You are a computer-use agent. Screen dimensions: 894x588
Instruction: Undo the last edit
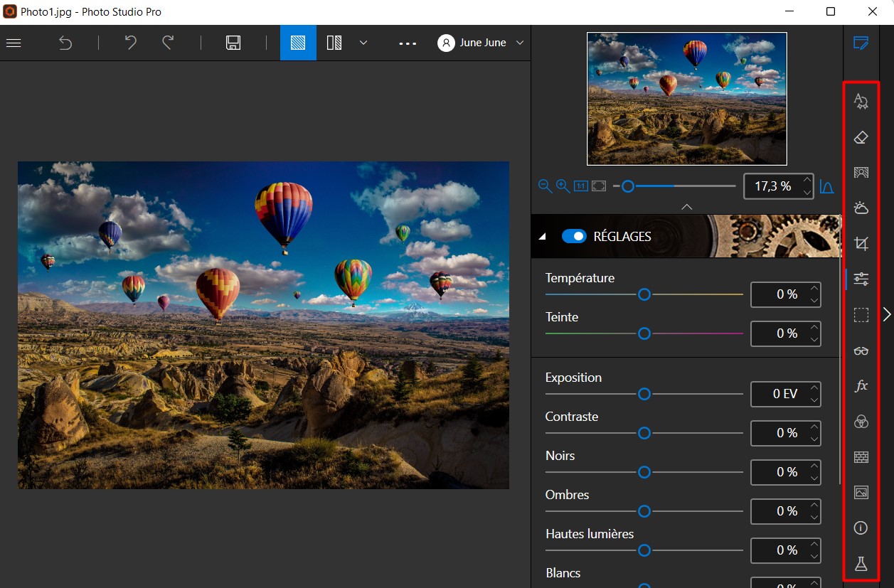[x=131, y=43]
